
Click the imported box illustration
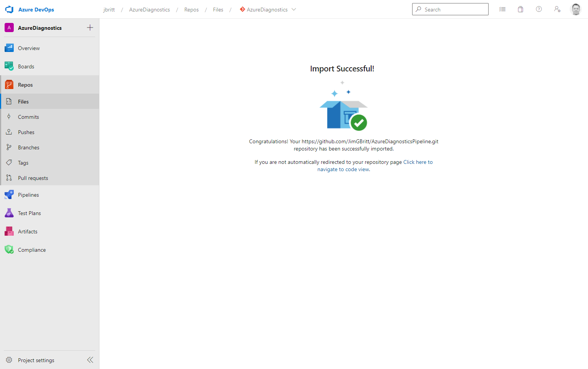click(x=343, y=106)
